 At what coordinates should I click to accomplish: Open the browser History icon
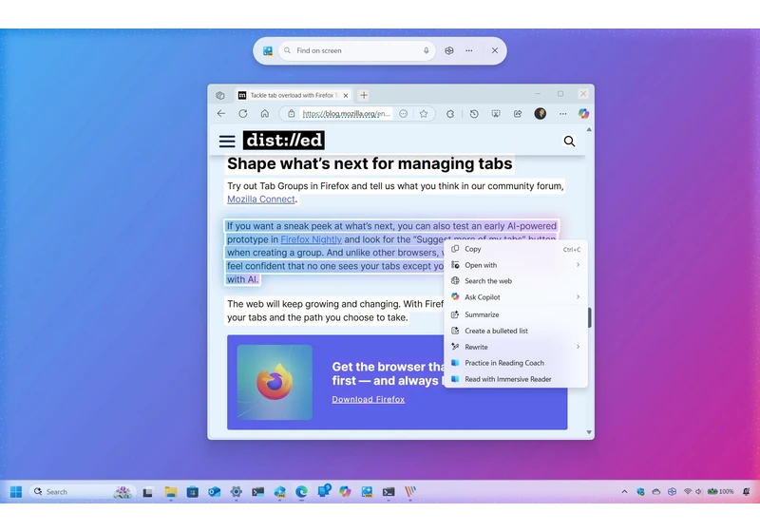pyautogui.click(x=474, y=114)
